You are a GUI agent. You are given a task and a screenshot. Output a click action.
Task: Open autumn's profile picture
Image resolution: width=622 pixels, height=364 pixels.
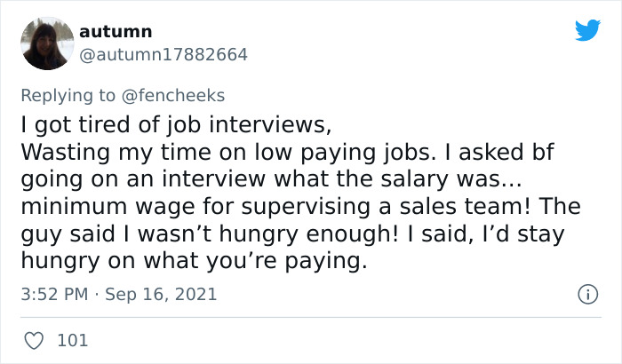[47, 43]
